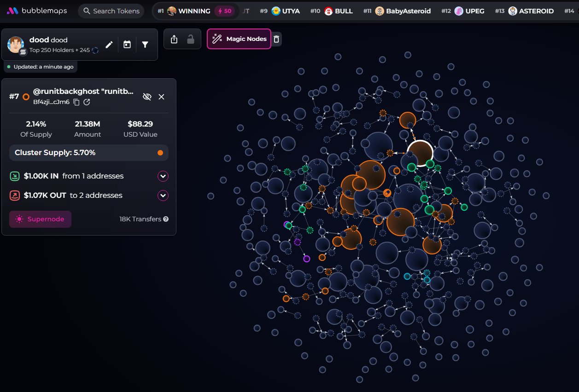Click the Bubblemaps logo
Viewport: 579px width, 392px height.
[x=36, y=11]
